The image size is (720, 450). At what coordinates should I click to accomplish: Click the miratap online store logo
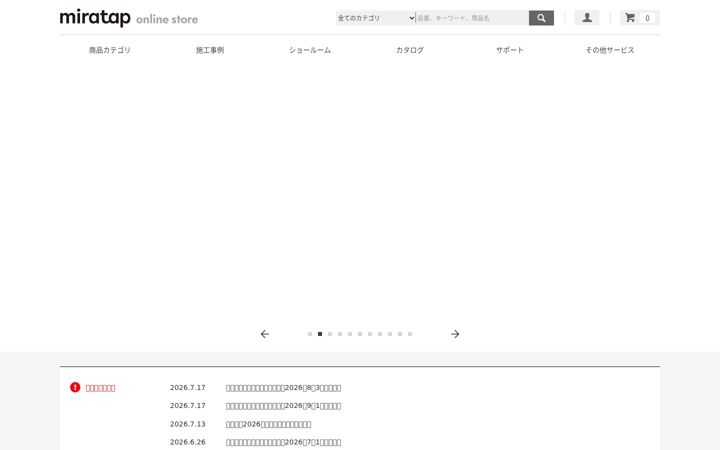tap(129, 18)
